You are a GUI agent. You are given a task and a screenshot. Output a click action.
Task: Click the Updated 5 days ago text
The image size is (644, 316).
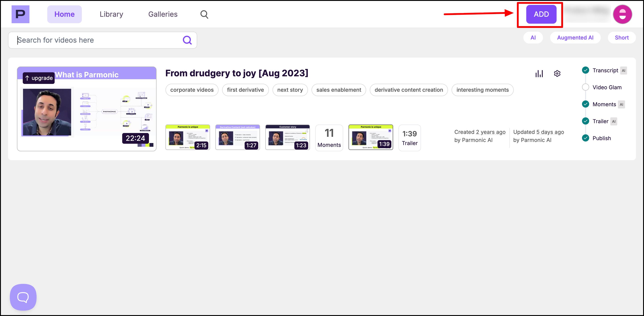[x=539, y=132]
